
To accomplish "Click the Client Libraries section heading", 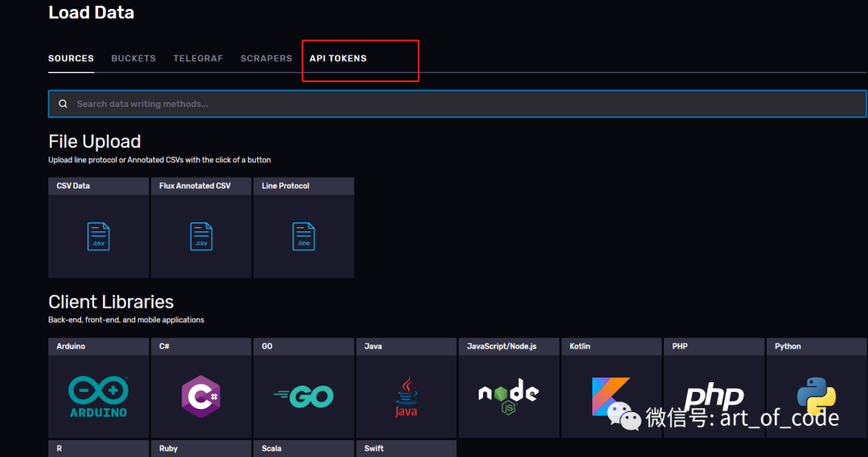I will click(x=111, y=301).
